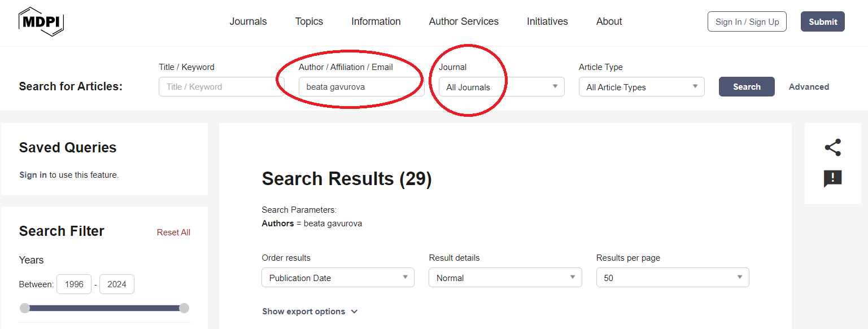
Task: Open the Journals menu
Action: click(248, 21)
